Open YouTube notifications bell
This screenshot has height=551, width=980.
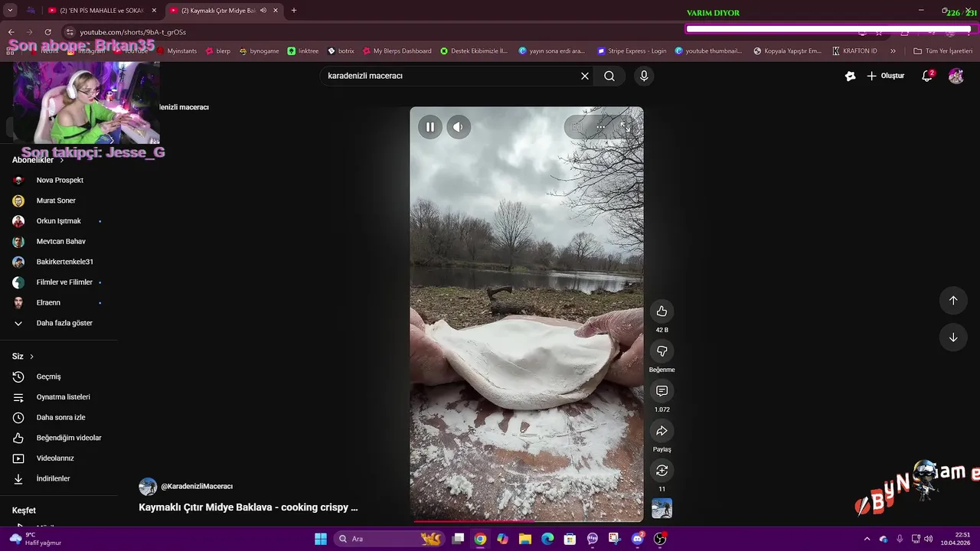pos(927,76)
